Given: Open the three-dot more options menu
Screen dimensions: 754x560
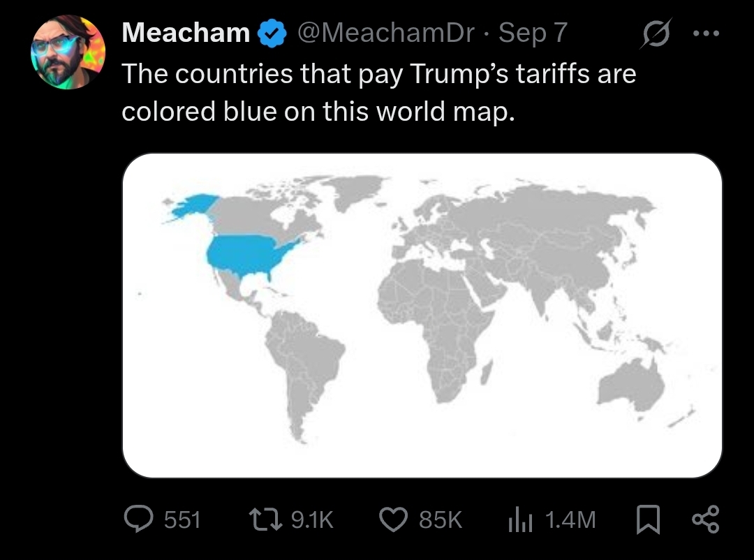Looking at the screenshot, I should click(707, 34).
